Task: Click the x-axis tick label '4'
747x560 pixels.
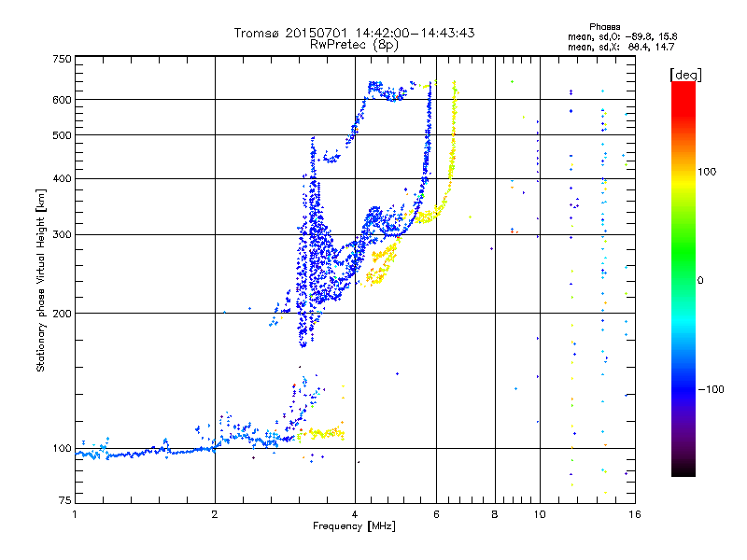Action: pyautogui.click(x=355, y=514)
